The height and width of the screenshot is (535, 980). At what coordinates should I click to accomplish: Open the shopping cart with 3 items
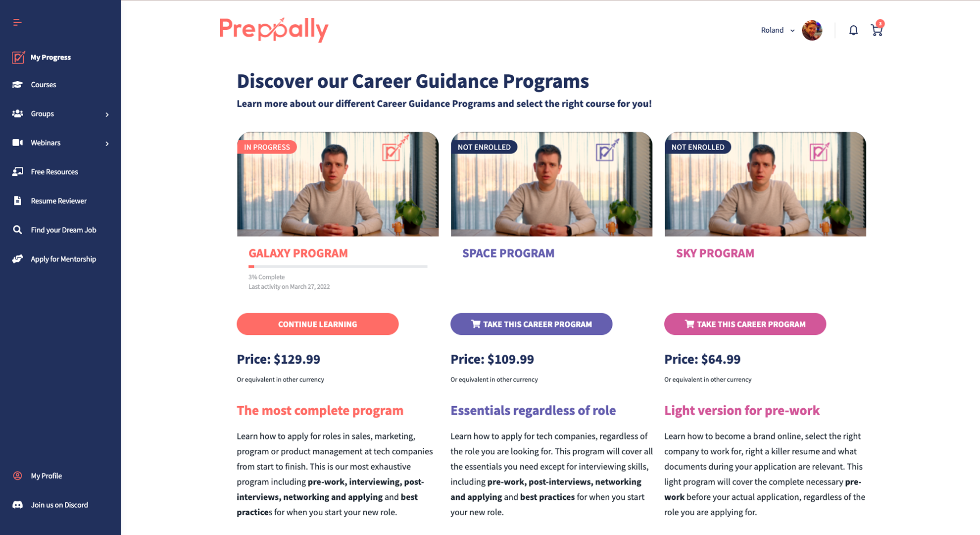click(876, 30)
